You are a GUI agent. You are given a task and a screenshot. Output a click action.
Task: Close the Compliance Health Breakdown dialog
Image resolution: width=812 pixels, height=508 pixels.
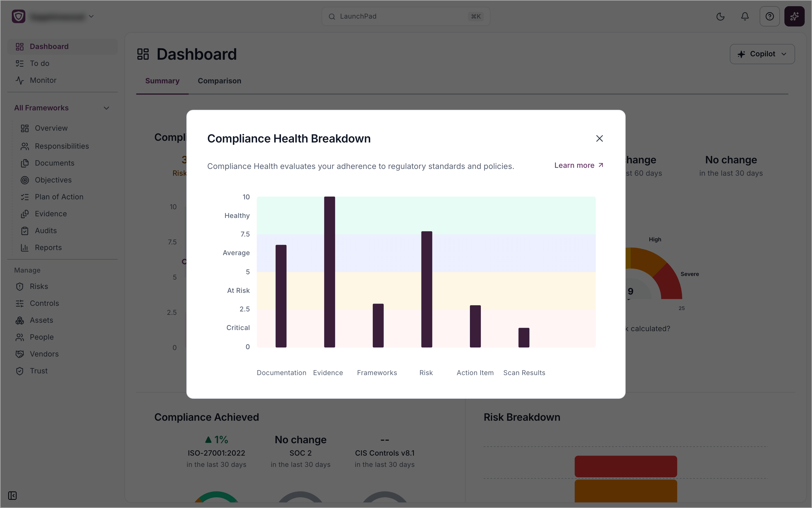pyautogui.click(x=599, y=139)
